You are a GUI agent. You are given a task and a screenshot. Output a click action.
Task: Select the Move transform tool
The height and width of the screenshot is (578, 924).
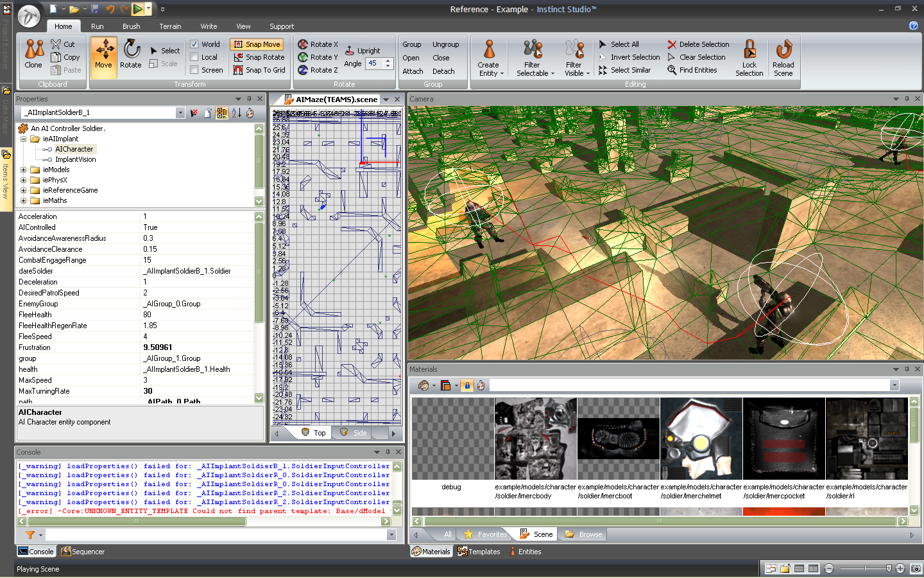pos(103,54)
